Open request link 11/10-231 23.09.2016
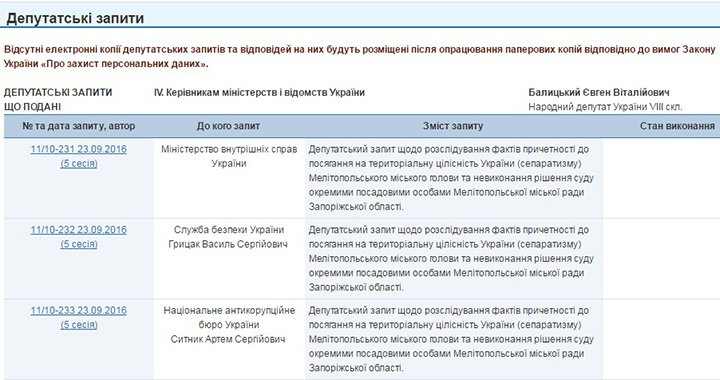The image size is (720, 380). (x=79, y=149)
